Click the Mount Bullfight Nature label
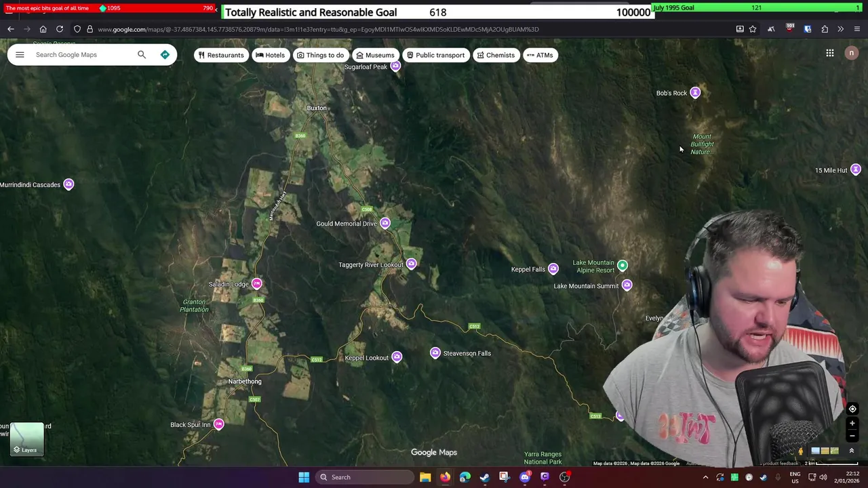 pyautogui.click(x=702, y=144)
